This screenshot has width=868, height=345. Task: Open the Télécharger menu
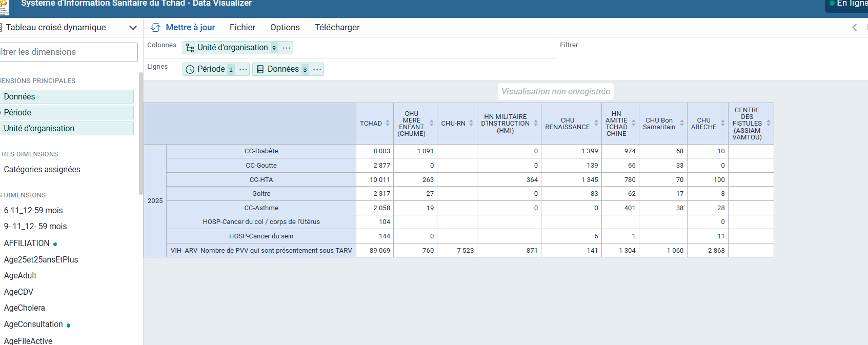(x=337, y=28)
